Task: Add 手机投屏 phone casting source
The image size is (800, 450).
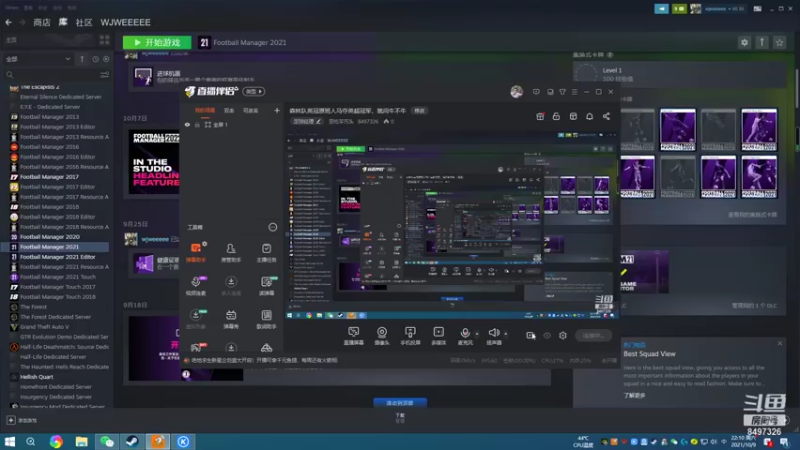Action: (x=410, y=336)
